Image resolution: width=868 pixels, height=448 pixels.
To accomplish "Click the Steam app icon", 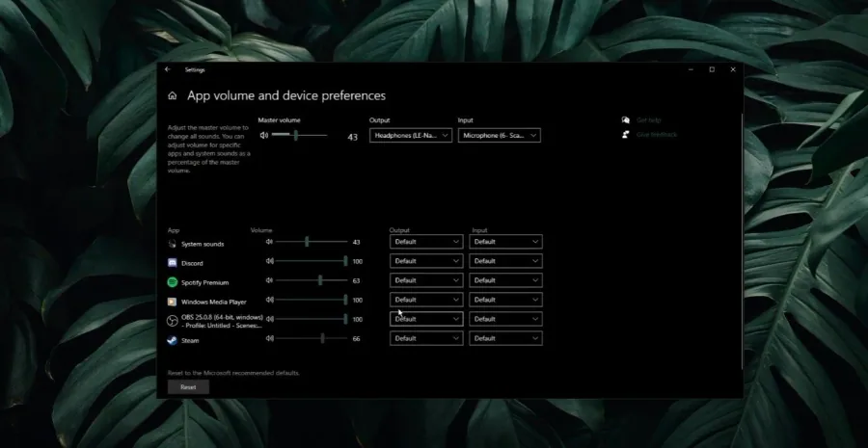I will tap(173, 340).
